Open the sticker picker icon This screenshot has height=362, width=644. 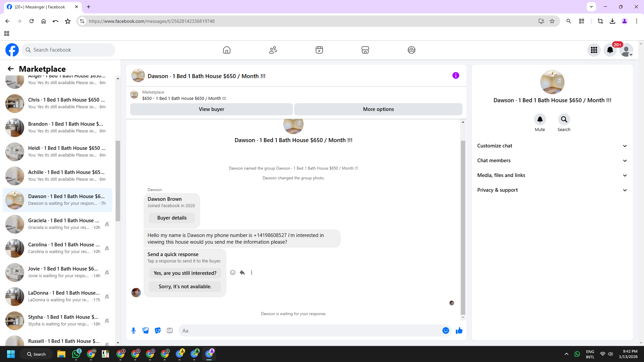pyautogui.click(x=158, y=330)
